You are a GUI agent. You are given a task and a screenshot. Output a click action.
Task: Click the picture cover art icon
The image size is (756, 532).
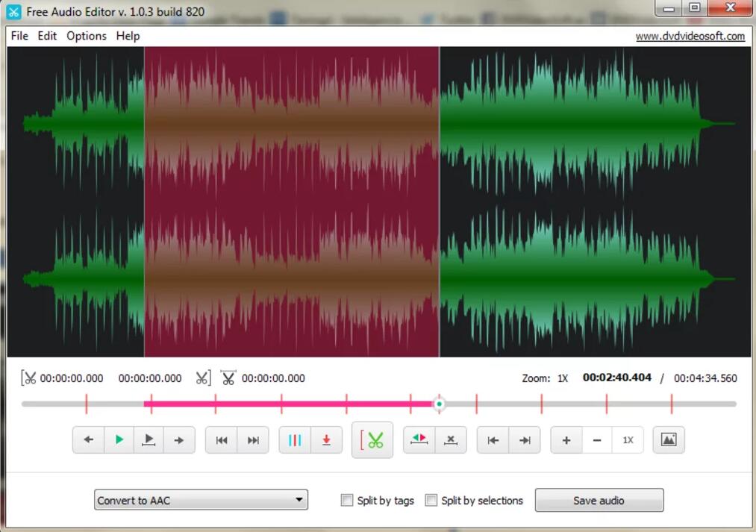669,440
